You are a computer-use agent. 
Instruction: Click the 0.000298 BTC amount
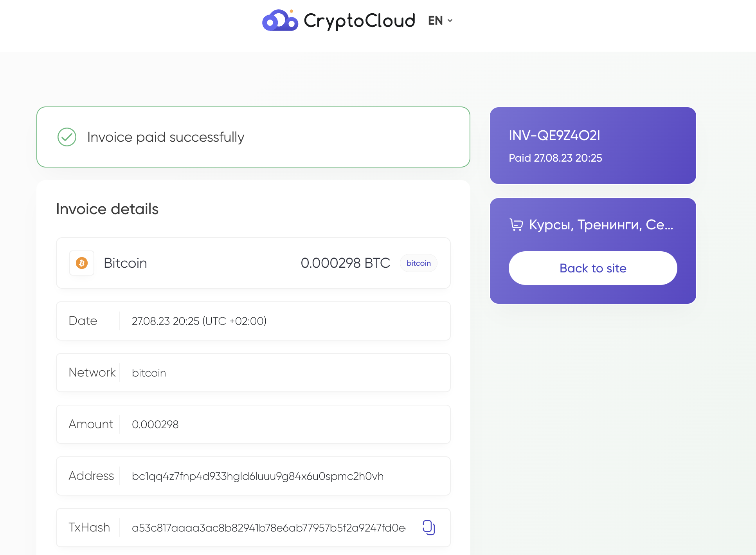coord(346,263)
